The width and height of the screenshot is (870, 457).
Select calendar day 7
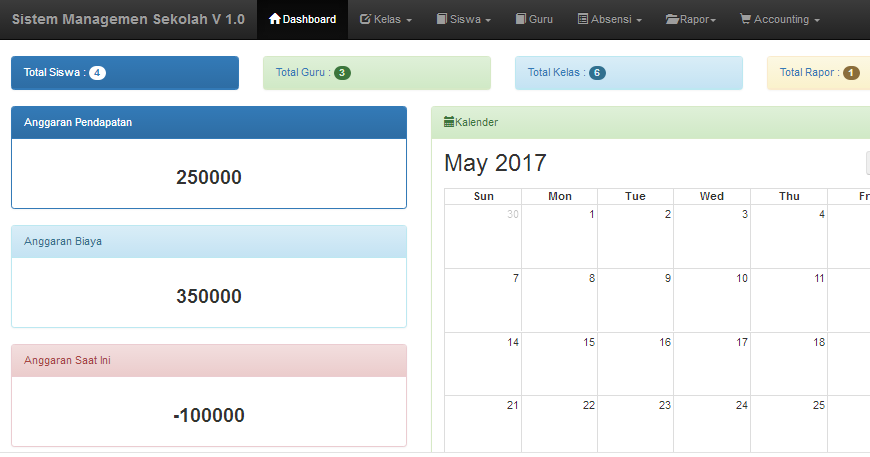[516, 278]
